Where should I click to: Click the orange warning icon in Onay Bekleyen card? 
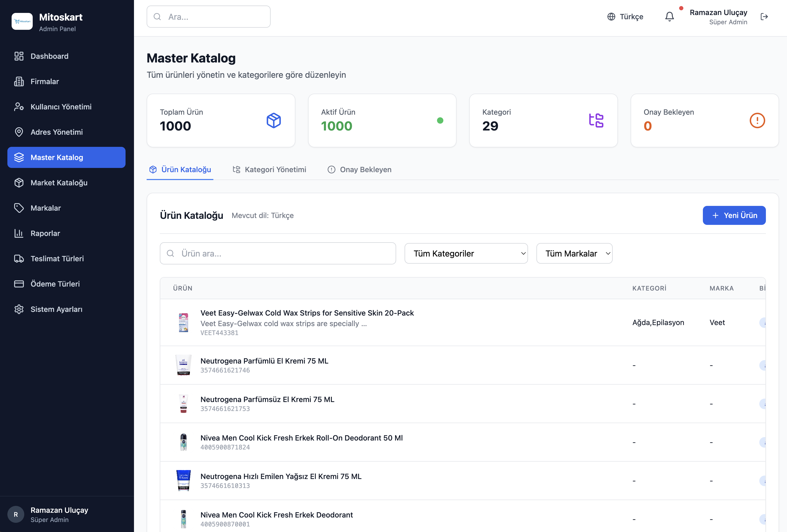coord(757,120)
